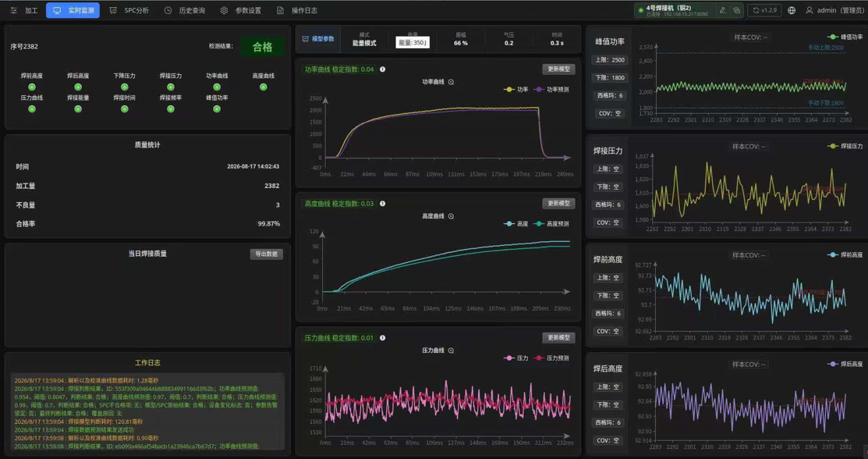Click the 焊后高度 下限: 空 field
Viewport: 868px width, 459px height.
coord(608,404)
